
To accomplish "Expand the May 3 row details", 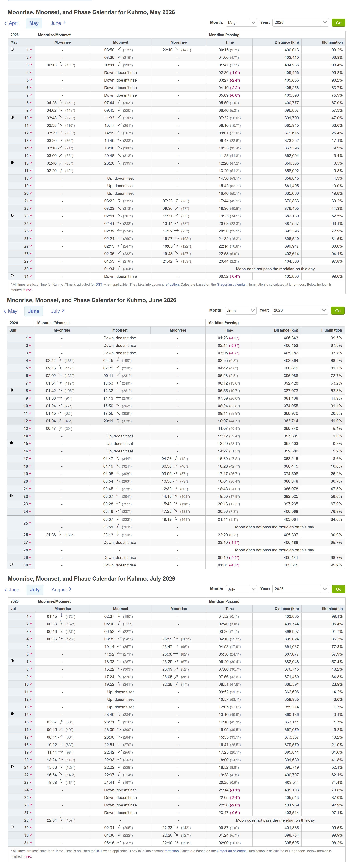I will coord(31,65).
